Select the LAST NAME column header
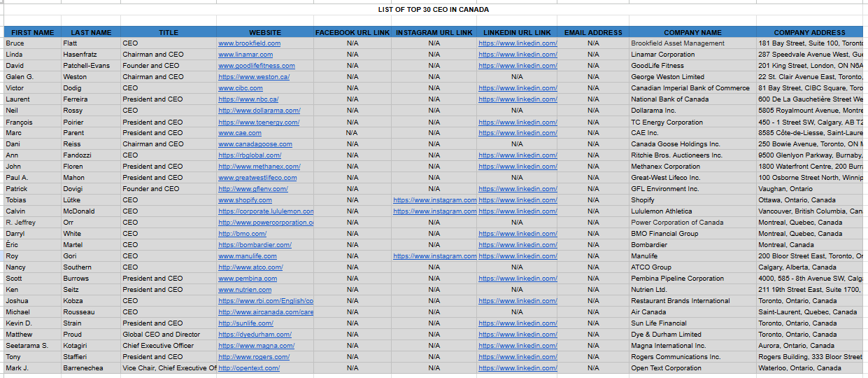Viewport: 868px width, 378px height. 91,32
